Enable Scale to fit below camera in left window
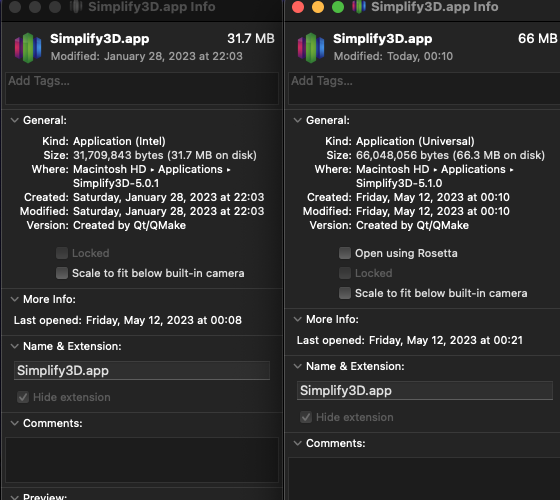560x500 pixels. [x=62, y=273]
